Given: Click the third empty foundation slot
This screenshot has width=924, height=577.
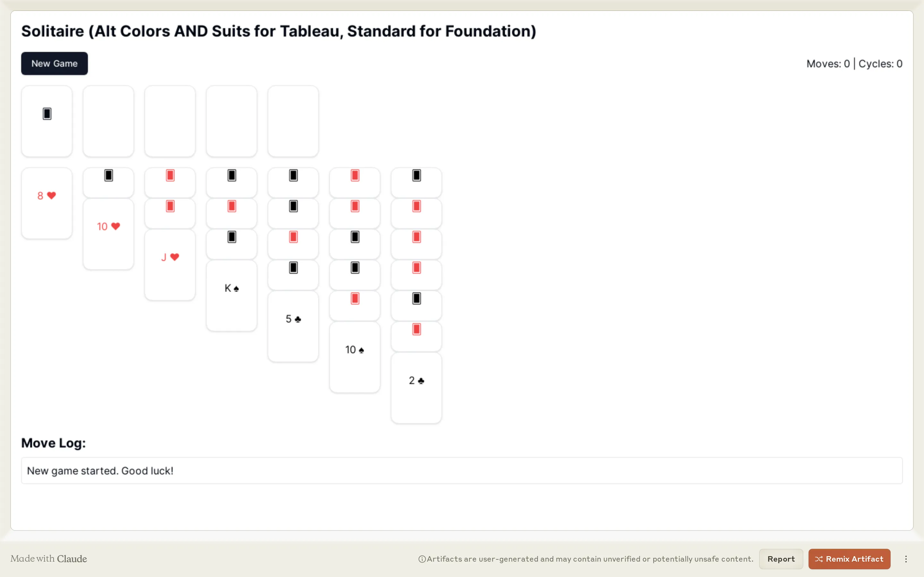Looking at the screenshot, I should [x=232, y=120].
